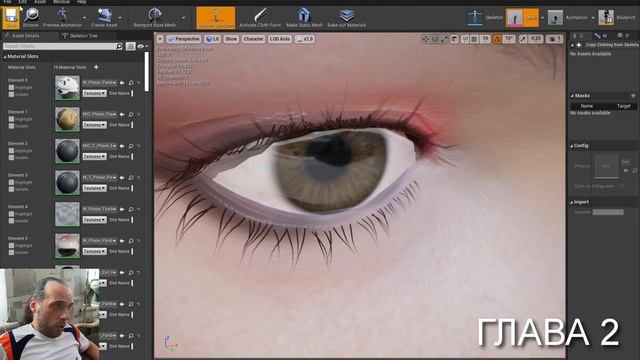Open the Help menu
Screen dimensions: 640x360
click(82, 2)
